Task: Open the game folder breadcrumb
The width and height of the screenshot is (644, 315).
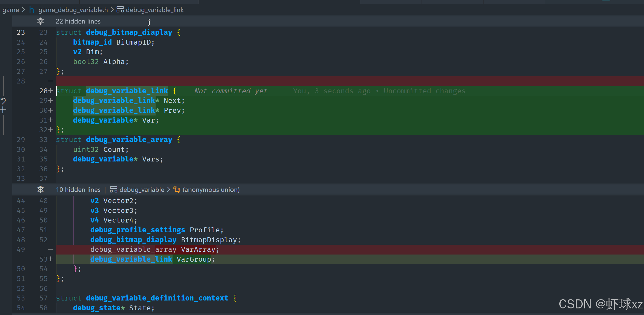Action: pos(11,10)
